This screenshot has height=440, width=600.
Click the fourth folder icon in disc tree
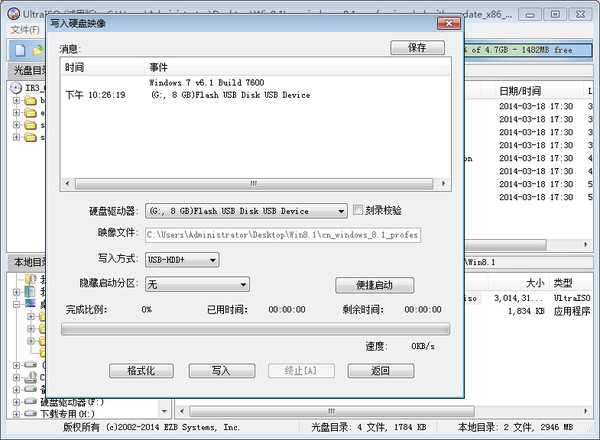pyautogui.click(x=30, y=137)
